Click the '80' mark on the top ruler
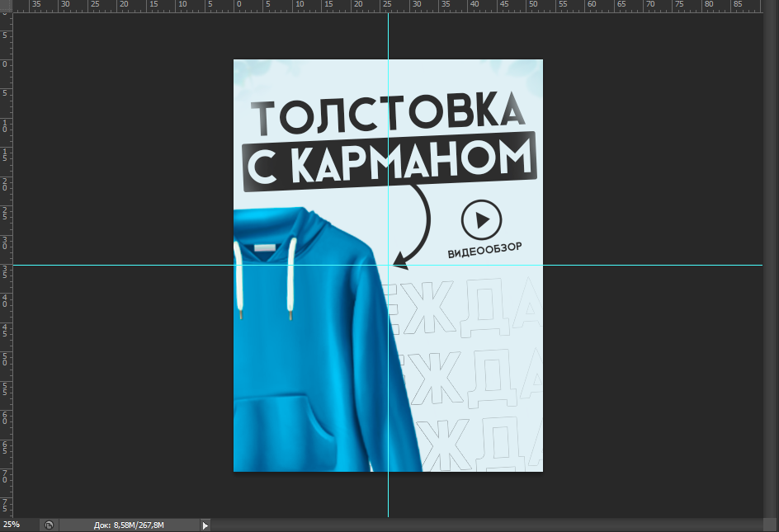779x532 pixels. pos(709,4)
